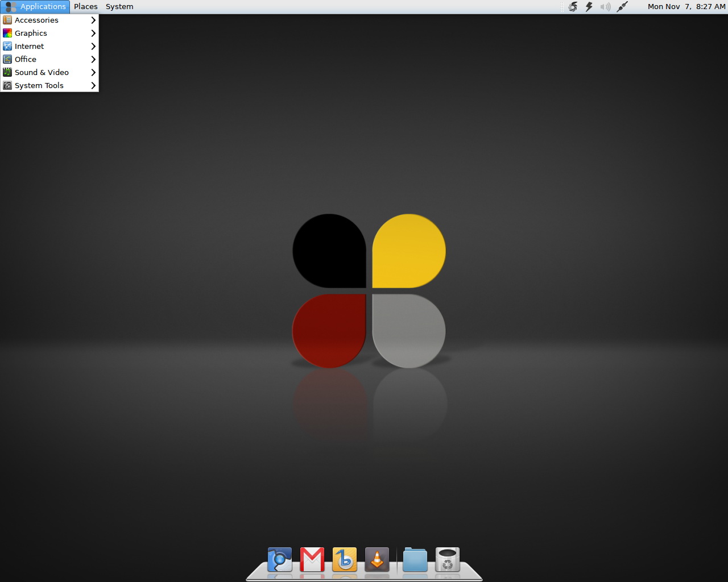Click the lightning bolt power icon
Viewport: 728px width, 582px height.
pos(589,7)
